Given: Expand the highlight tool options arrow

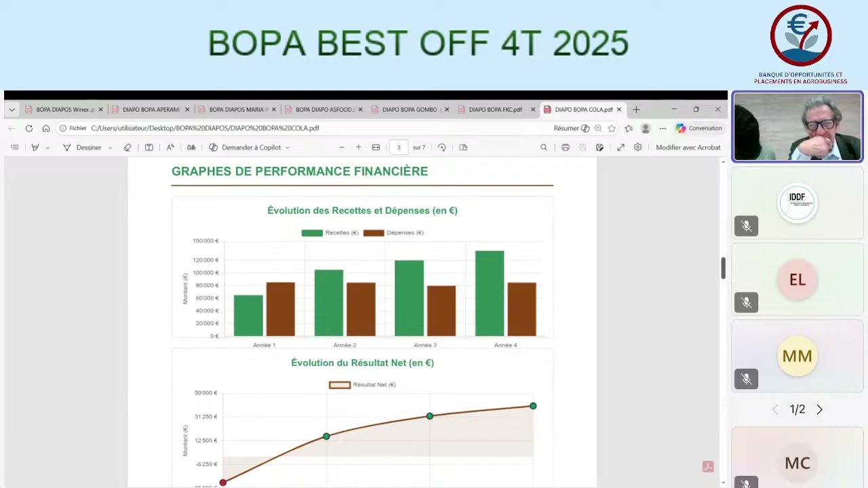Looking at the screenshot, I should [47, 148].
